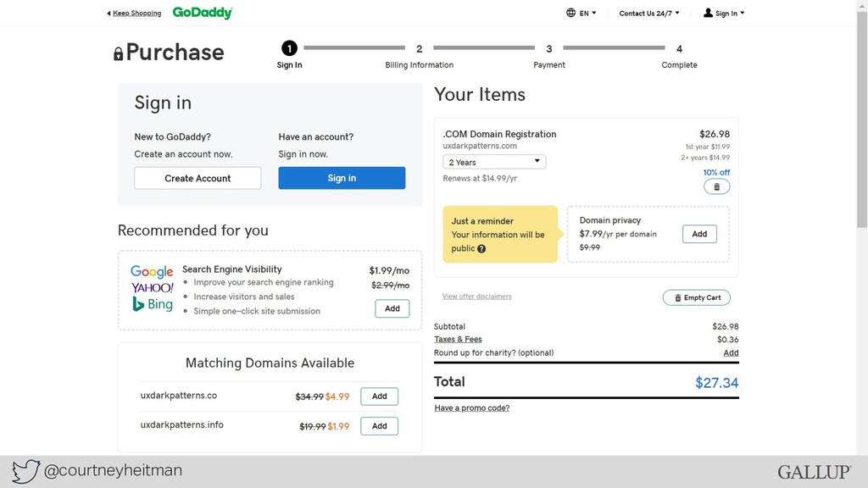Open View offer disclaimers link
Image resolution: width=868 pixels, height=488 pixels.
pos(476,297)
